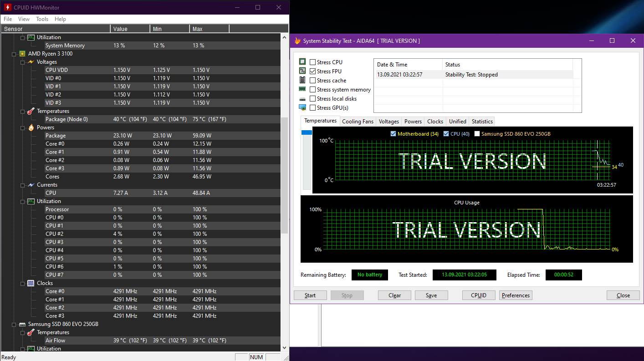The image size is (644, 361).
Task: Click the RAM icon beside Stress system memory
Action: click(x=302, y=89)
